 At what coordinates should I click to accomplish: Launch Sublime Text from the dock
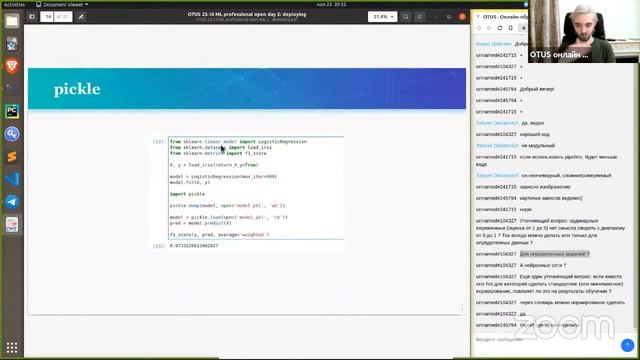pyautogui.click(x=12, y=157)
